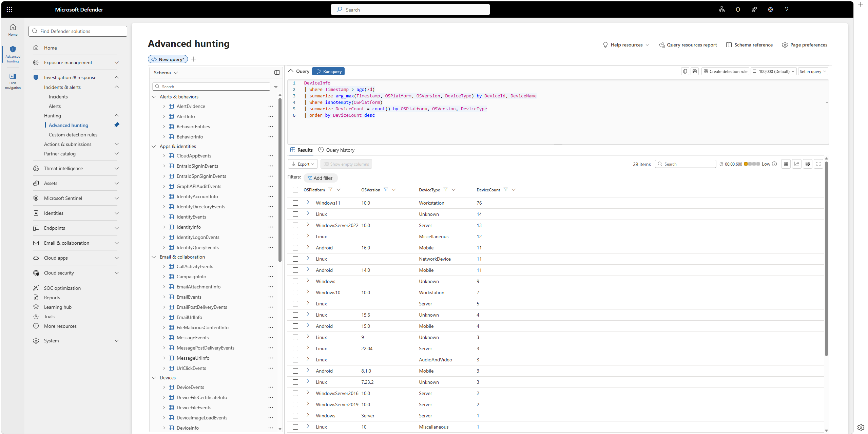This screenshot has width=868, height=434.
Task: Switch results to chart view icon
Action: tap(797, 164)
